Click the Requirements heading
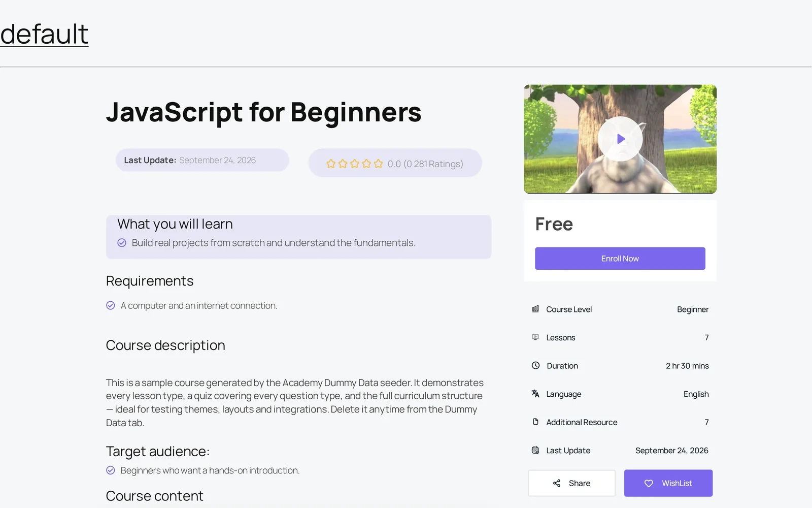The width and height of the screenshot is (812, 508). point(150,281)
